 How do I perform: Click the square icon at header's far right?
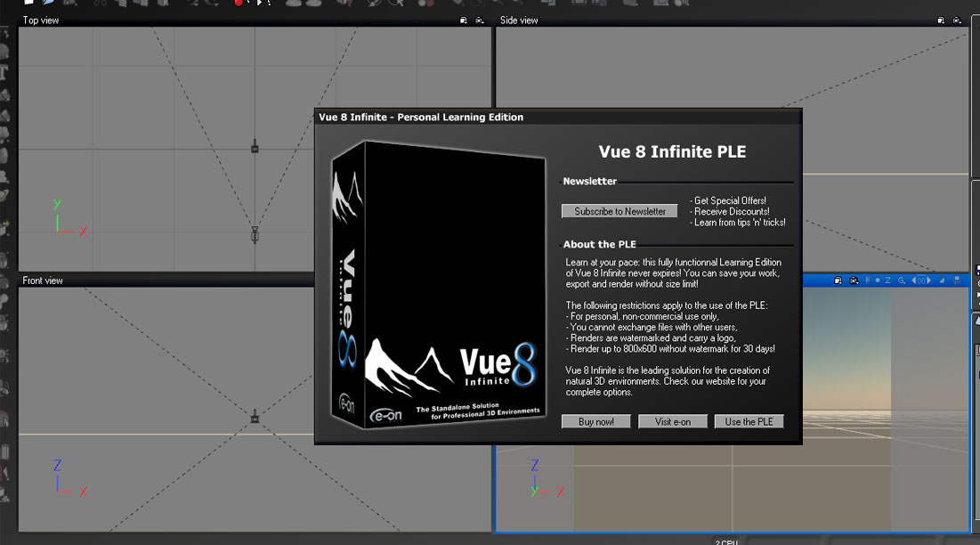click(x=957, y=281)
